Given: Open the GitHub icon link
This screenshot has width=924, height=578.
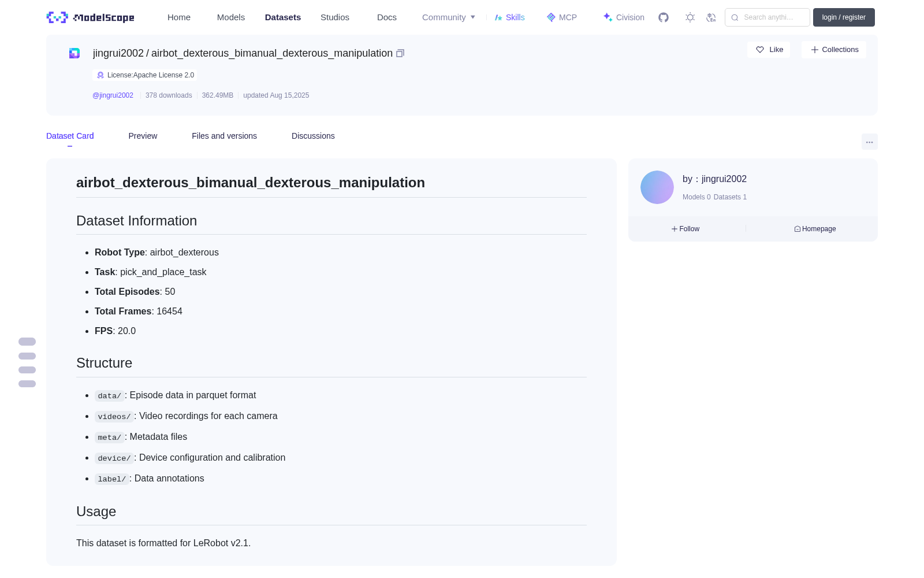Looking at the screenshot, I should pos(664,17).
